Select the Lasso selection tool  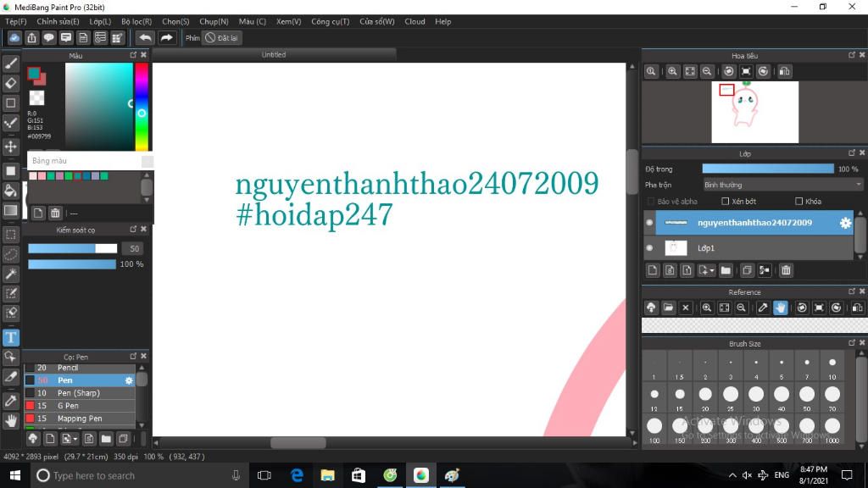point(11,254)
